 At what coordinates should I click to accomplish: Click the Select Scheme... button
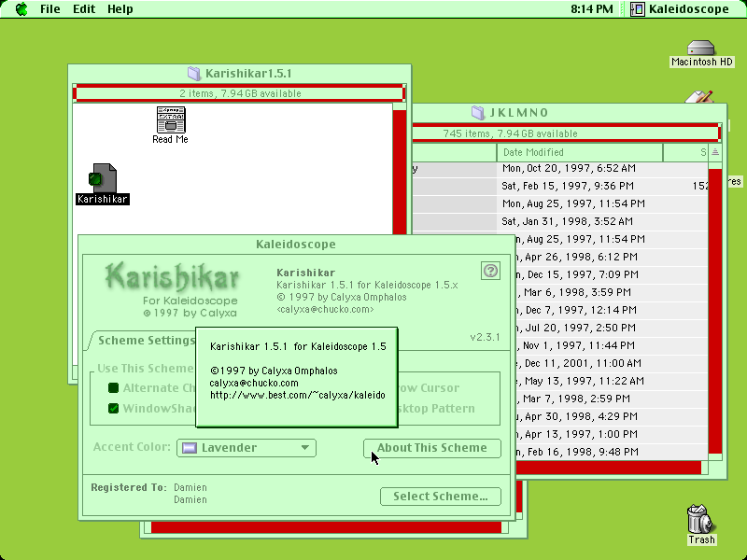[441, 497]
